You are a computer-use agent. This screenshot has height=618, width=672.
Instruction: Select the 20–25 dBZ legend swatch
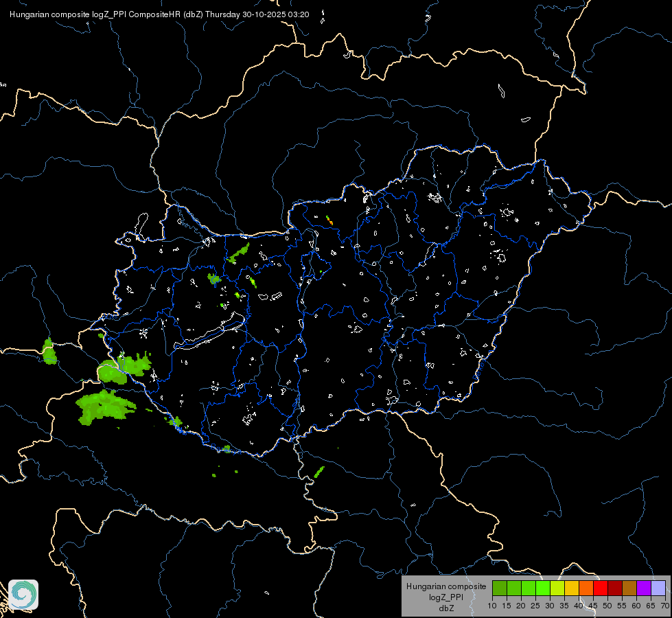[529, 588]
